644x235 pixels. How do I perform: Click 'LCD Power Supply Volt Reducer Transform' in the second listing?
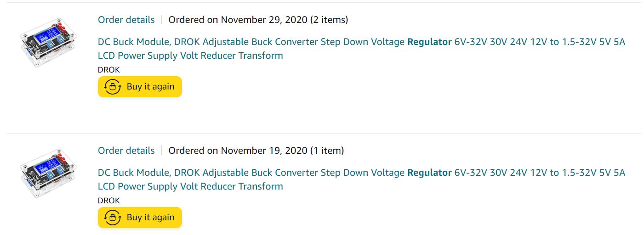coord(190,186)
